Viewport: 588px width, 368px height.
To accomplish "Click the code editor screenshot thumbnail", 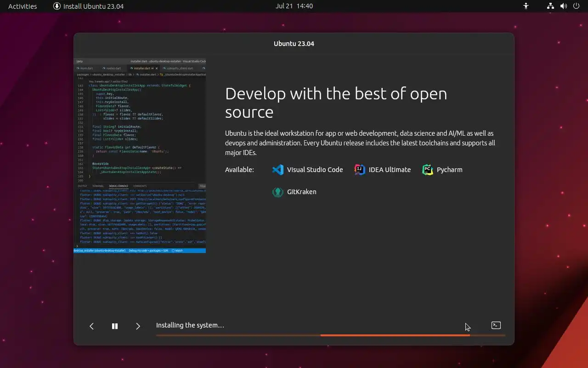I will (140, 155).
